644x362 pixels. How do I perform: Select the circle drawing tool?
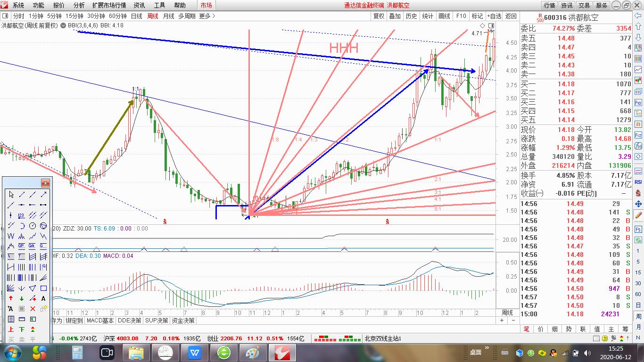(x=33, y=226)
